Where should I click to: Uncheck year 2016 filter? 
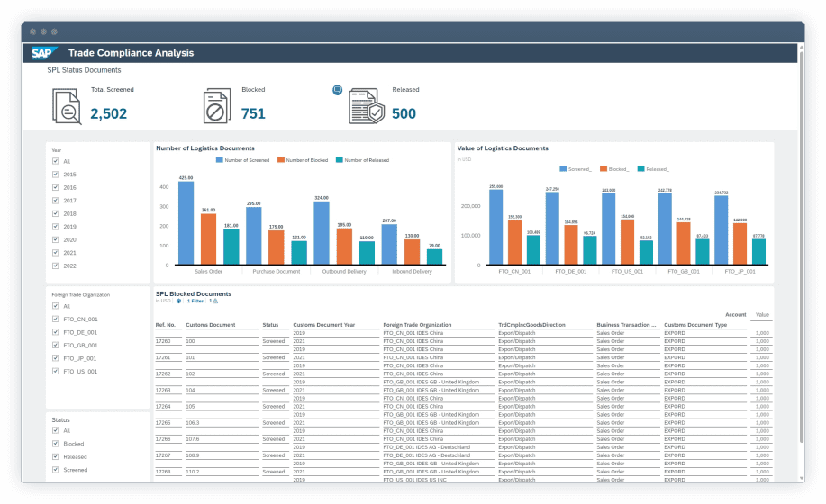coord(55,187)
